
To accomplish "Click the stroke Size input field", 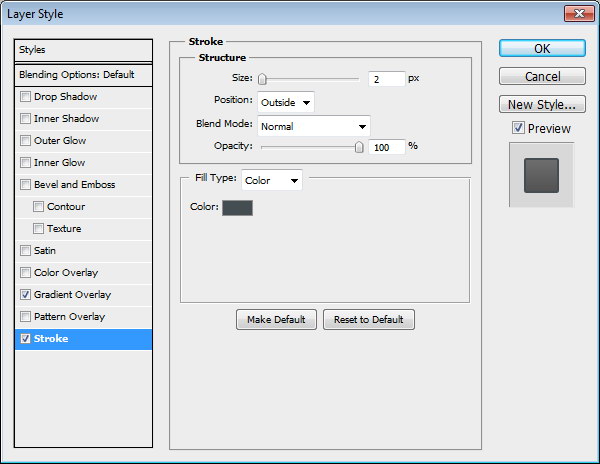I will pos(385,79).
